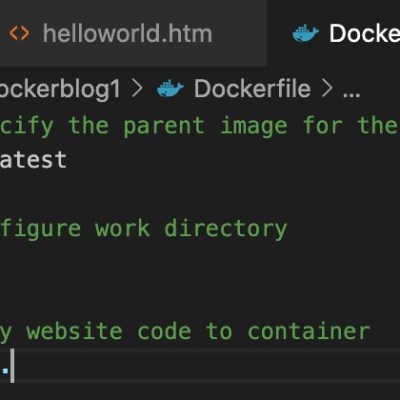
Task: Open the Dockerfile breadcrumb item
Action: [x=252, y=89]
